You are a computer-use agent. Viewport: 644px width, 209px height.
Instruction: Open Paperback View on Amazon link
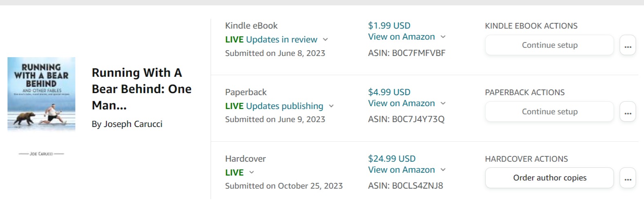pyautogui.click(x=401, y=103)
